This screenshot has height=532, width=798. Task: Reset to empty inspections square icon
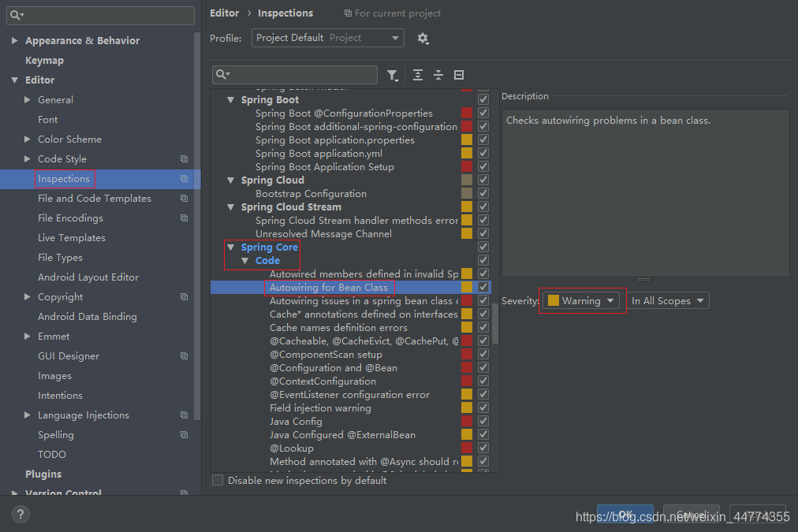point(459,76)
